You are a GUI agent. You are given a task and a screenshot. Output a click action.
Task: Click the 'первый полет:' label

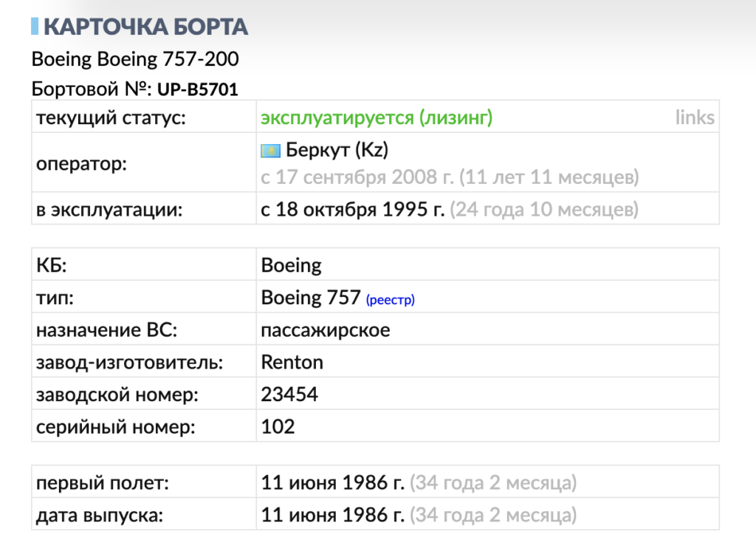point(103,483)
